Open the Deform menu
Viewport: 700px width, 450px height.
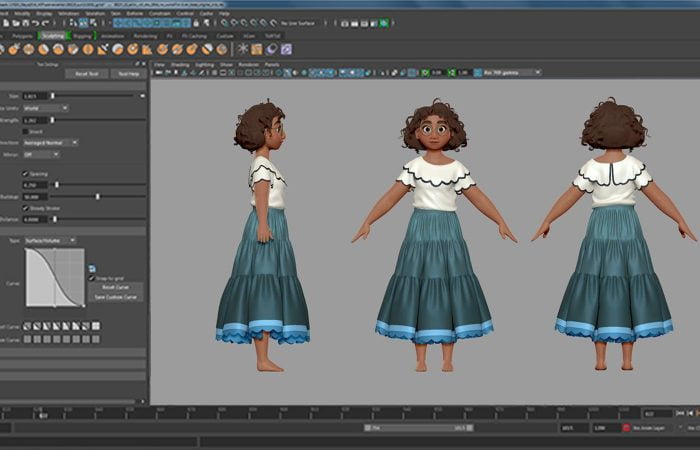[x=134, y=13]
